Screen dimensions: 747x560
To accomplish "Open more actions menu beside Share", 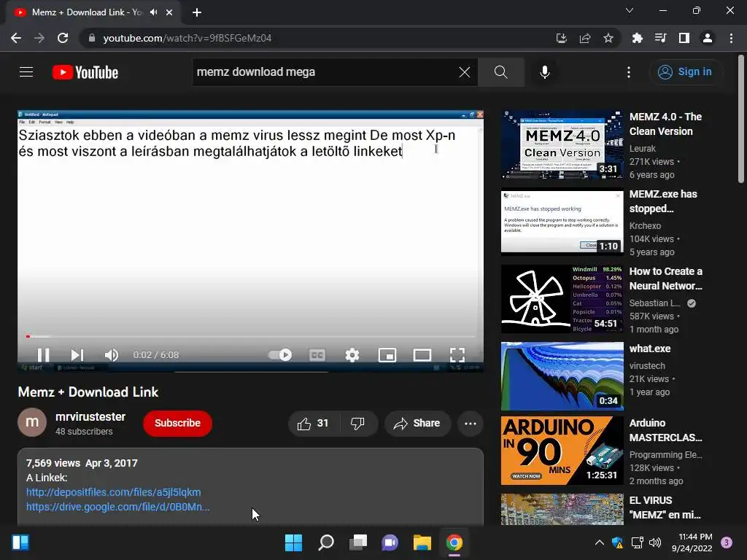I will (x=471, y=424).
